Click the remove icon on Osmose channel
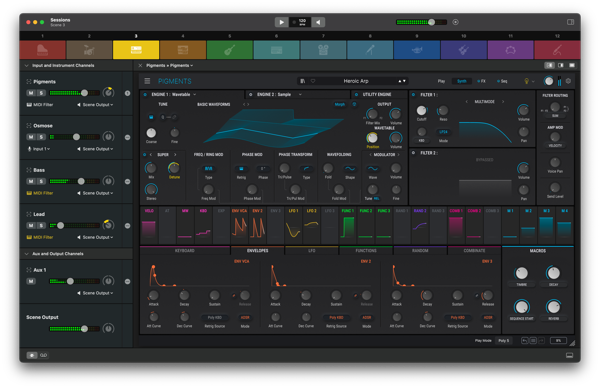Screen dimensions: 600x388 127,137
